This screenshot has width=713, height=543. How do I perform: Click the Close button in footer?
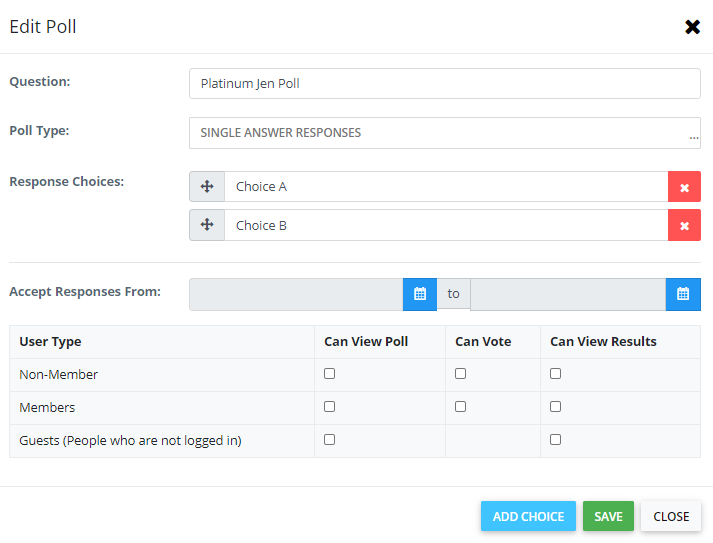point(671,516)
